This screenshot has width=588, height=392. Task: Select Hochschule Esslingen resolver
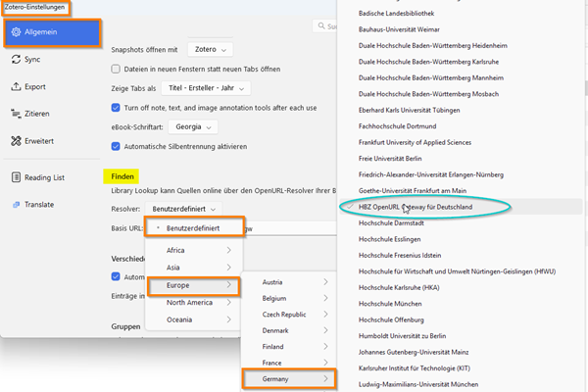[390, 239]
